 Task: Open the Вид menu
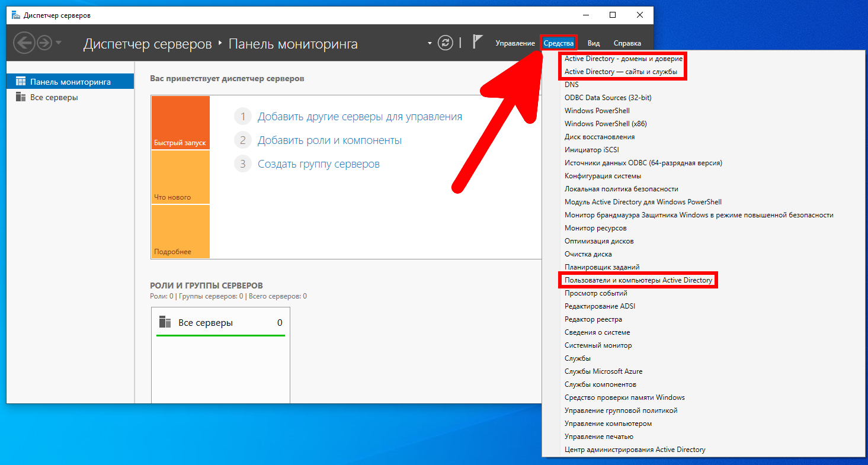tap(594, 43)
